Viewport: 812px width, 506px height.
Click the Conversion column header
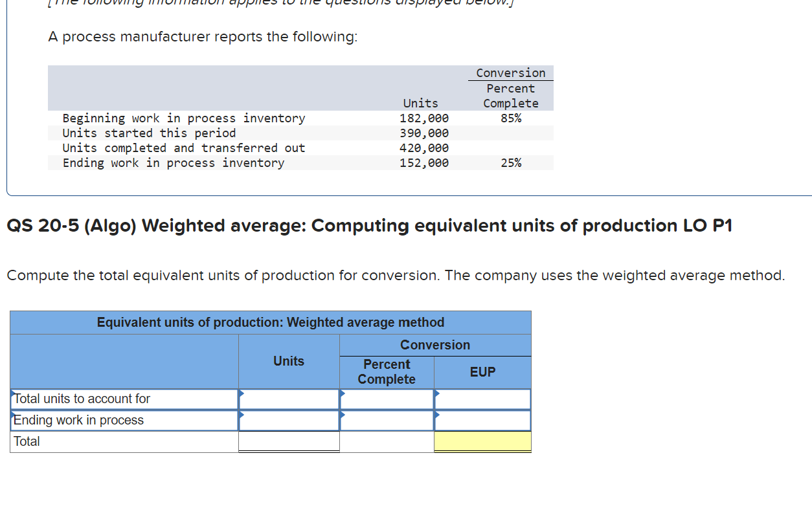[434, 345]
